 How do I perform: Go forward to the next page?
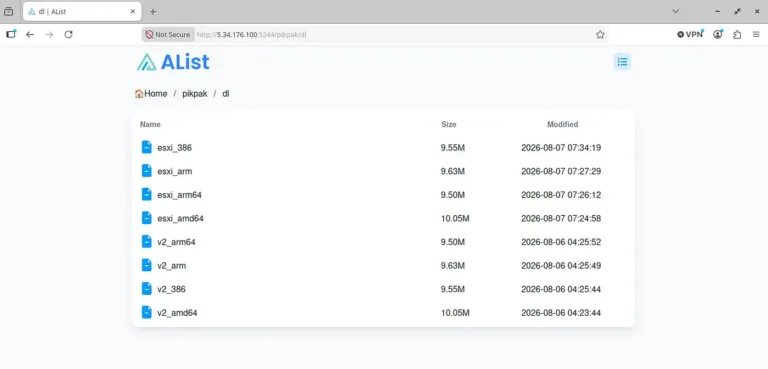49,34
